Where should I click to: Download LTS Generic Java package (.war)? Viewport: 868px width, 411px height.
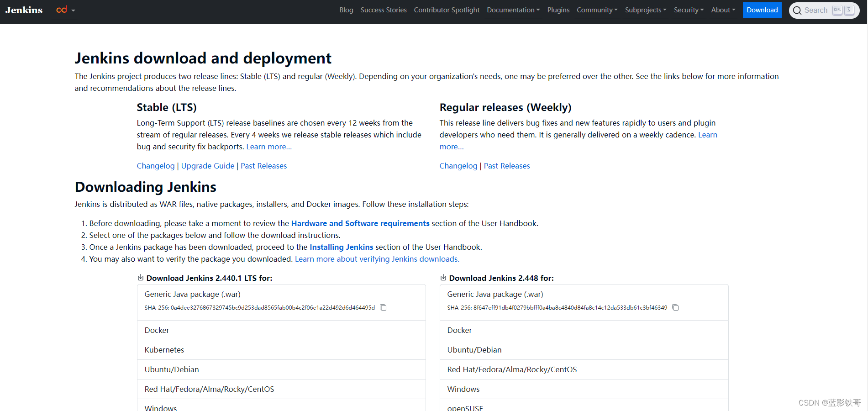pyautogui.click(x=281, y=302)
